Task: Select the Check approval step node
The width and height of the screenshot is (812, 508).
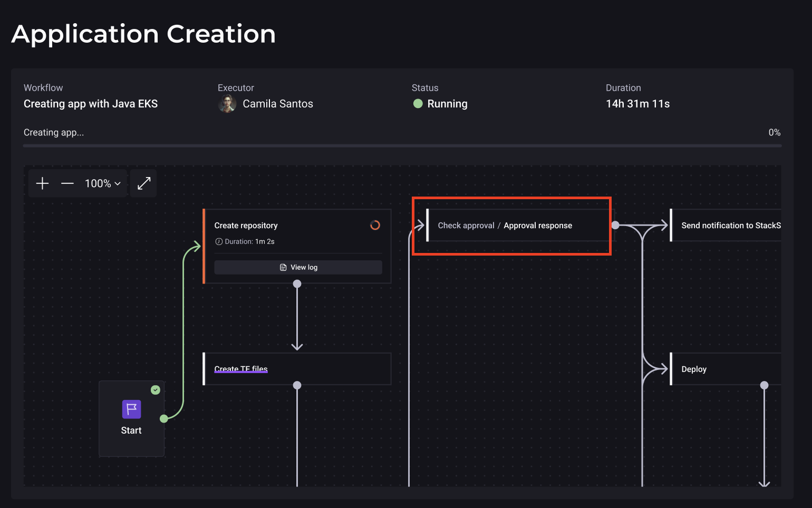Action: [466, 226]
